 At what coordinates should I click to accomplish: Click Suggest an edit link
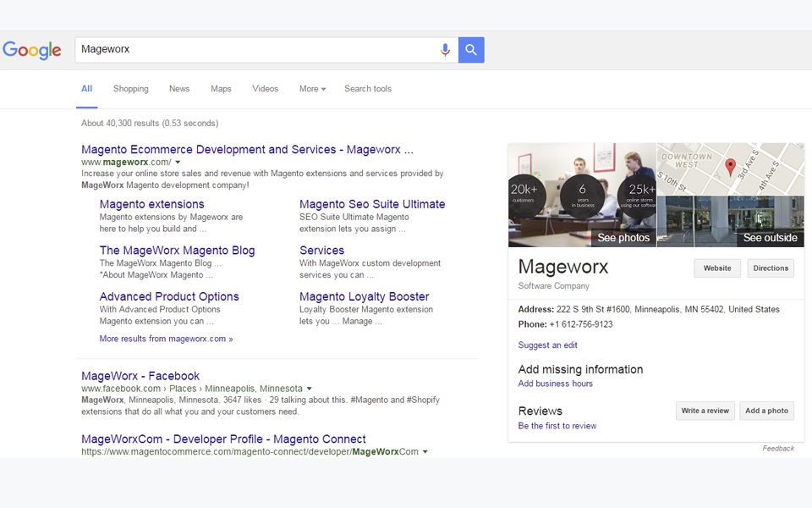coord(547,345)
